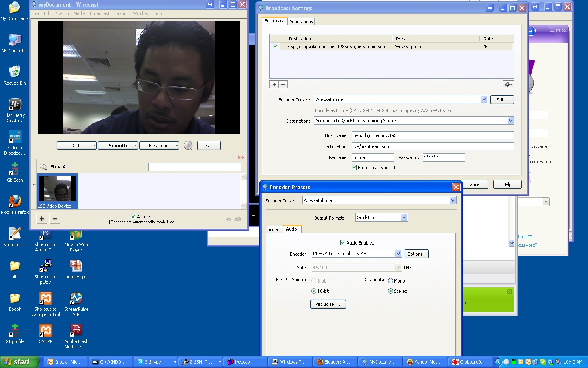This screenshot has width=588, height=368.
Task: Select the USB Video Device thumbnail
Action: (58, 191)
